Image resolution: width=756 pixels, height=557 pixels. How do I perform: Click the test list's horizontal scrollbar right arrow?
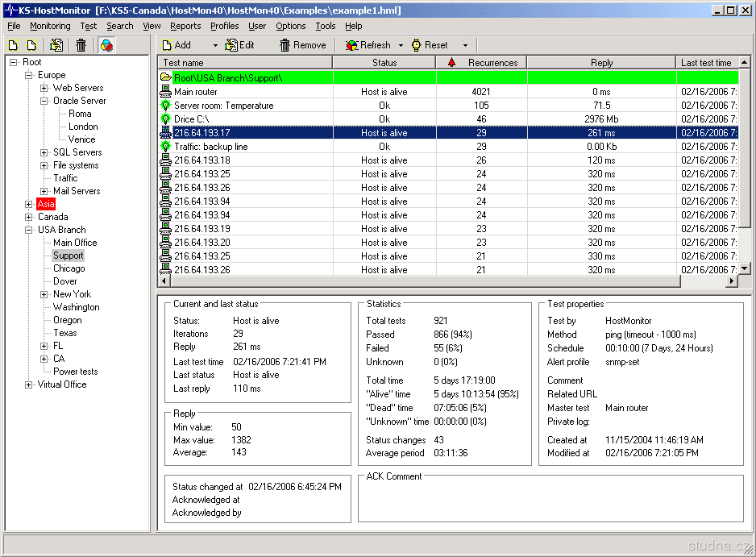(733, 281)
